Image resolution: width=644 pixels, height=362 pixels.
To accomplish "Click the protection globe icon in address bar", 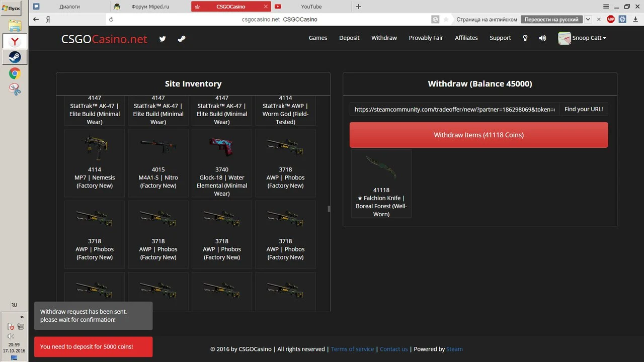I will pos(435,19).
